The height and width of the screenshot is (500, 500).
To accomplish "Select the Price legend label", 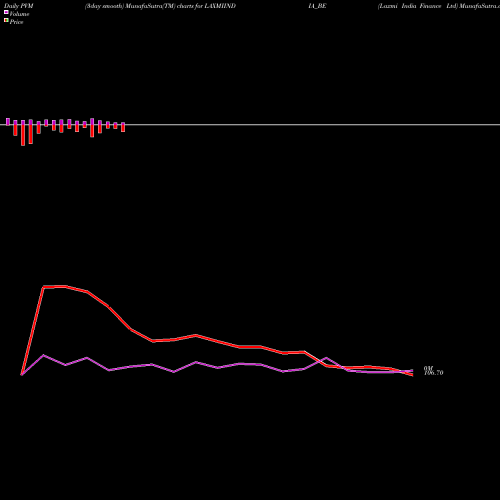I will point(16,22).
